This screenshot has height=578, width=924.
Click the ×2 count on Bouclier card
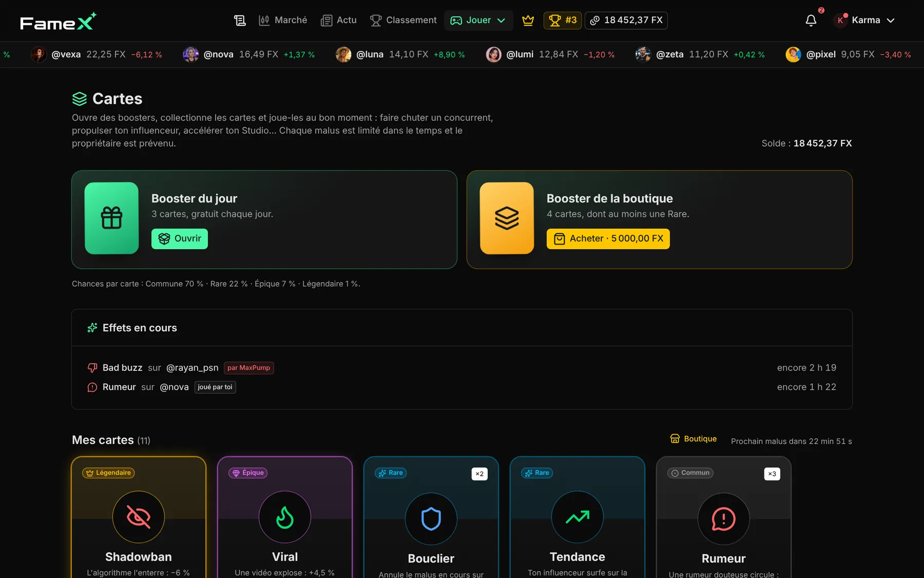coord(479,474)
